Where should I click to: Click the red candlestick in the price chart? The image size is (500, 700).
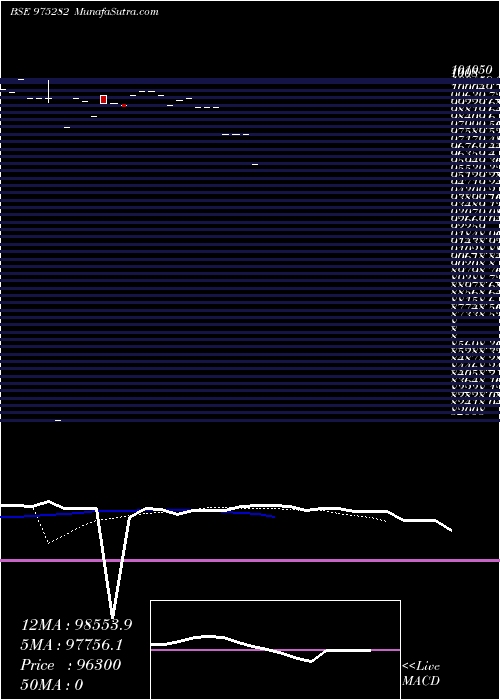click(x=104, y=100)
